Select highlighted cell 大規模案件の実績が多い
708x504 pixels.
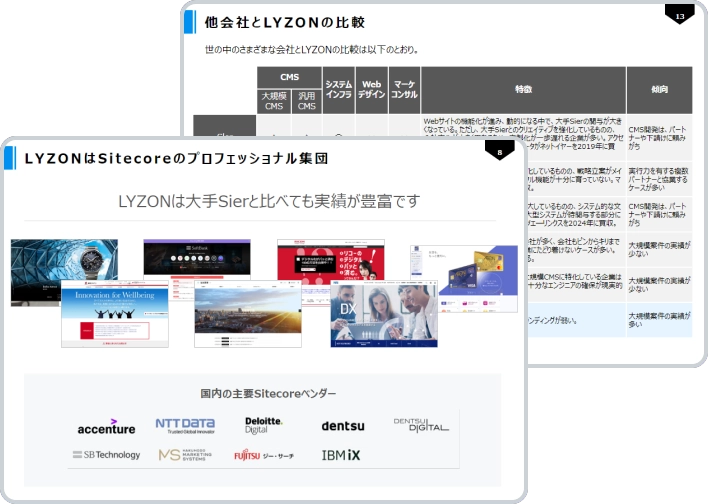[x=659, y=320]
